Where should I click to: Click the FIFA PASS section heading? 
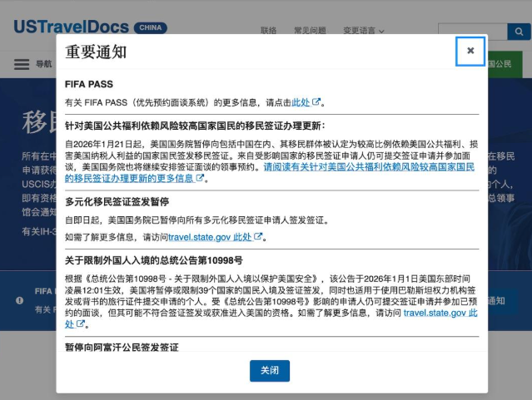(89, 84)
